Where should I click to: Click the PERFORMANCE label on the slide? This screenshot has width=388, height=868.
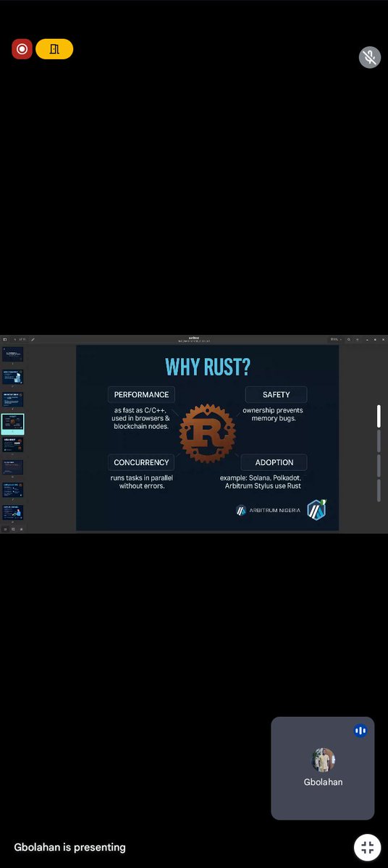click(141, 394)
